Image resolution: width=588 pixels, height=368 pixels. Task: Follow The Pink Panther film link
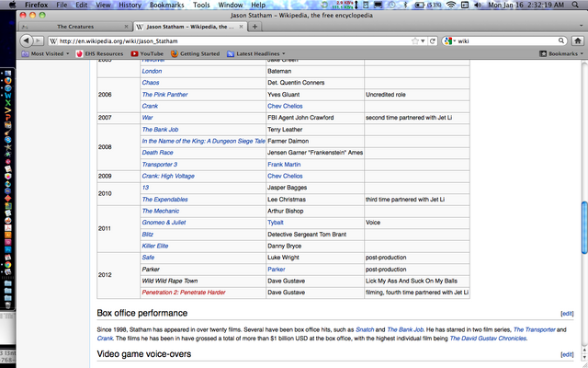coord(164,95)
